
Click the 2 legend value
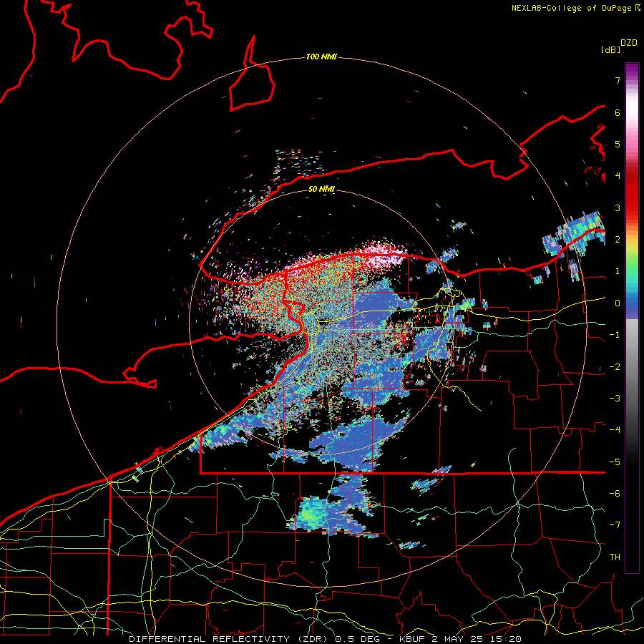pyautogui.click(x=618, y=240)
